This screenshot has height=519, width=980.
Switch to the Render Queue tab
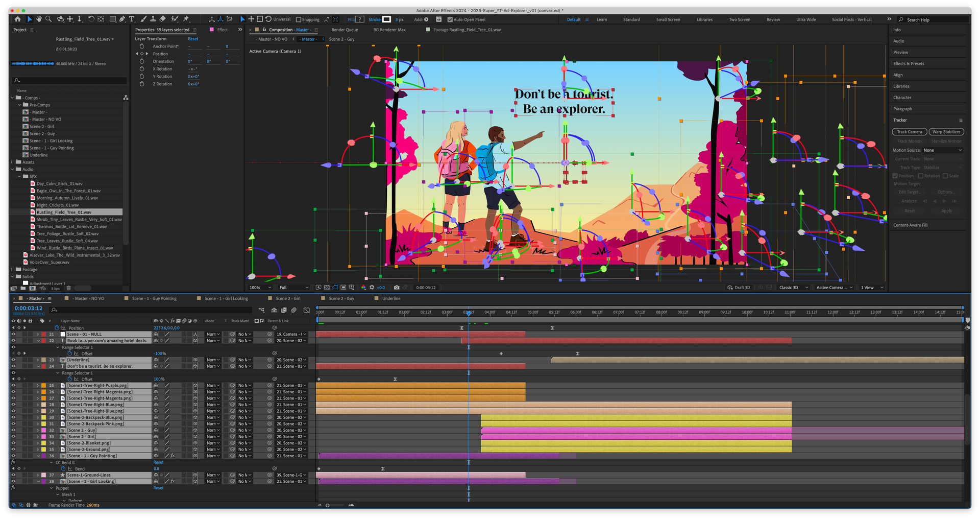click(345, 30)
